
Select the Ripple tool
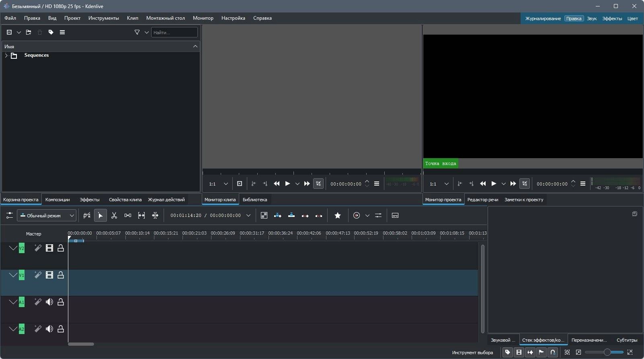coord(155,216)
